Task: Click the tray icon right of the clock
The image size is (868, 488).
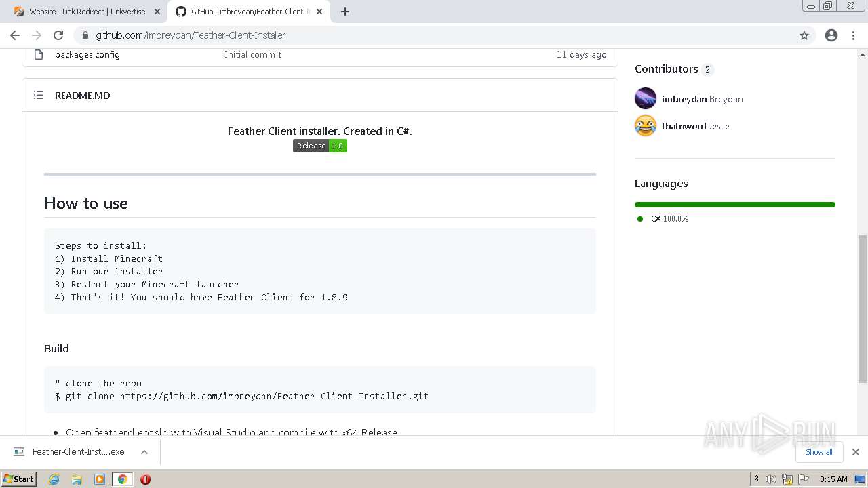Action: (860, 479)
